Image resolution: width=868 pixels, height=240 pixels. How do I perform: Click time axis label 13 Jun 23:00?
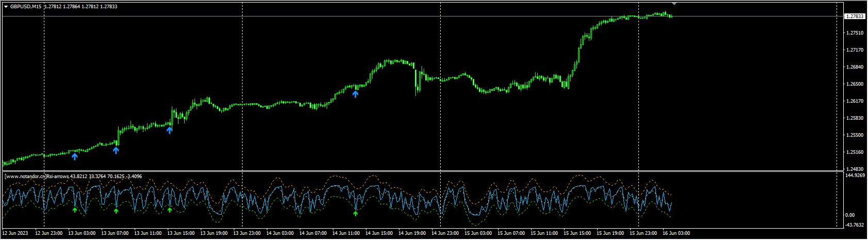tap(247, 233)
